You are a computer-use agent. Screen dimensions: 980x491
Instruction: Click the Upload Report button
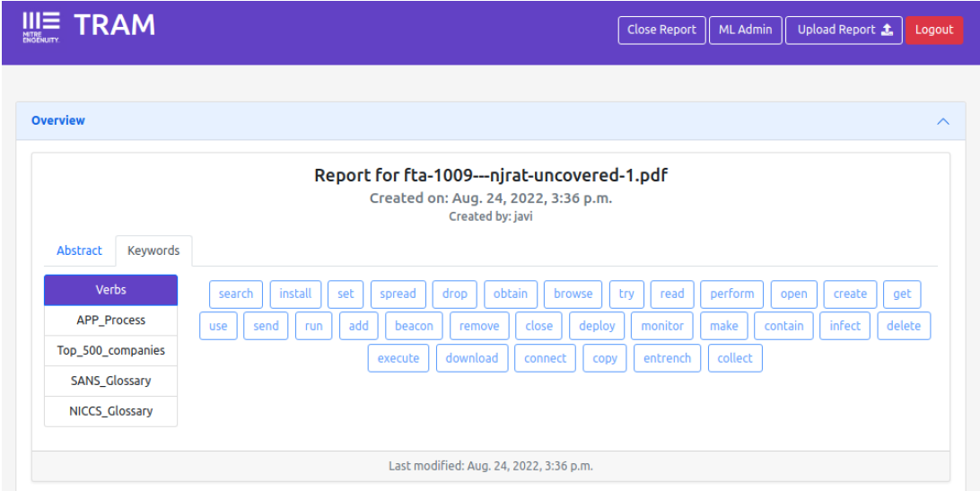tap(844, 30)
